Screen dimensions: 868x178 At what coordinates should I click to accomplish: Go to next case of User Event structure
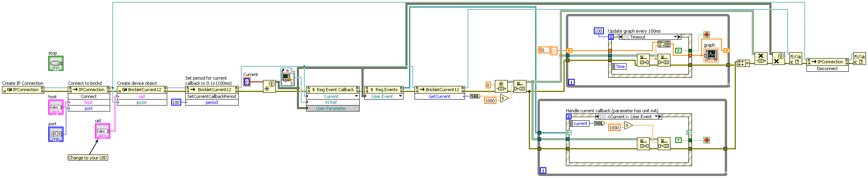click(660, 117)
